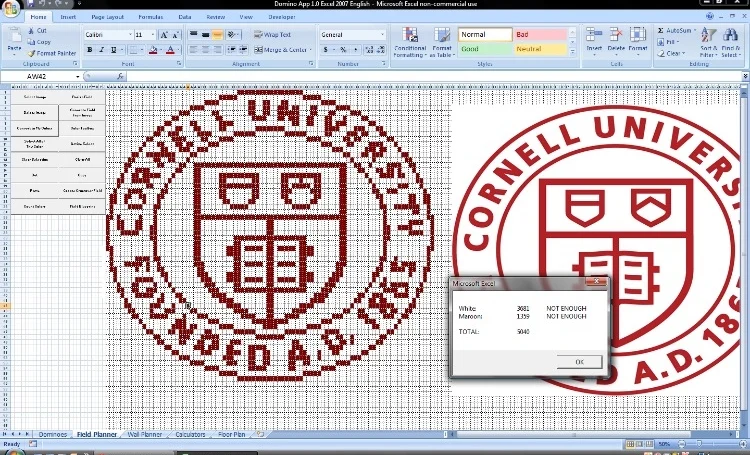Image resolution: width=750 pixels, height=455 pixels.
Task: Toggle Top Align for cells
Action: click(x=194, y=34)
